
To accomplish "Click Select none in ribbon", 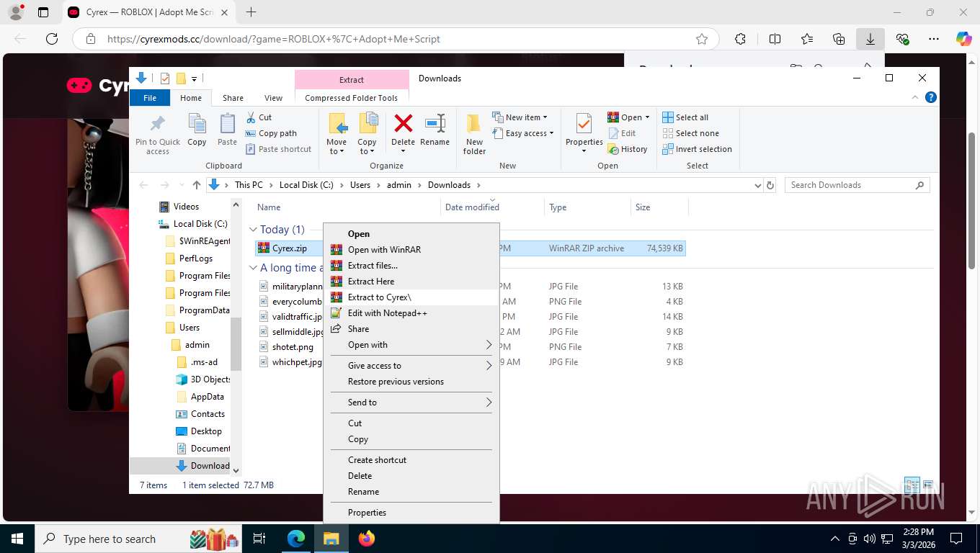I will pos(690,133).
